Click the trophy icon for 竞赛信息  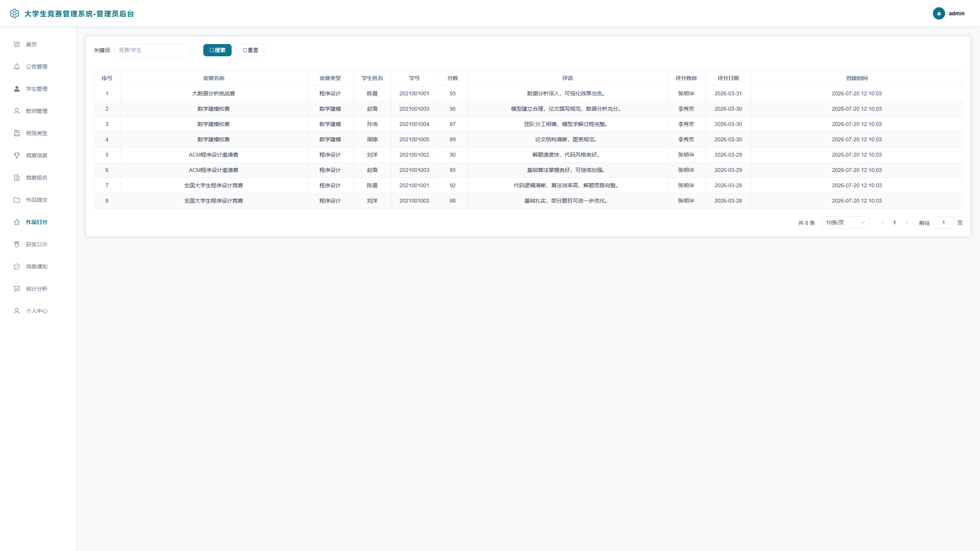coord(17,155)
